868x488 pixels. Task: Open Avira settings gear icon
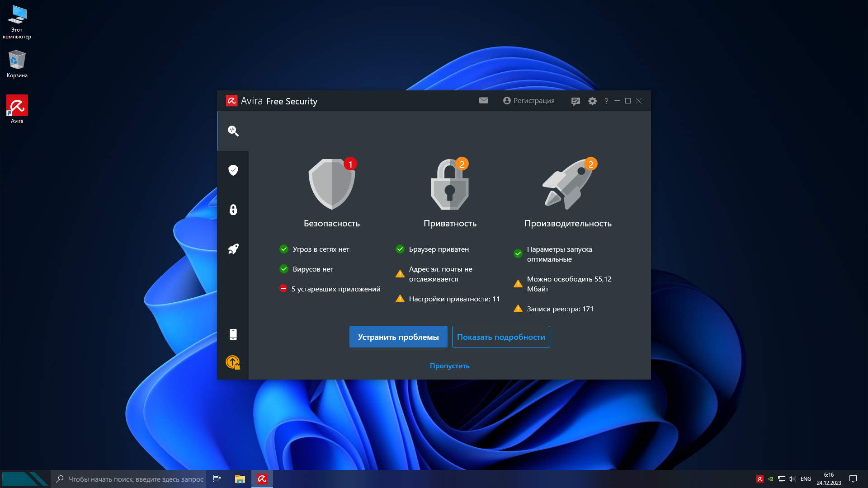click(592, 101)
